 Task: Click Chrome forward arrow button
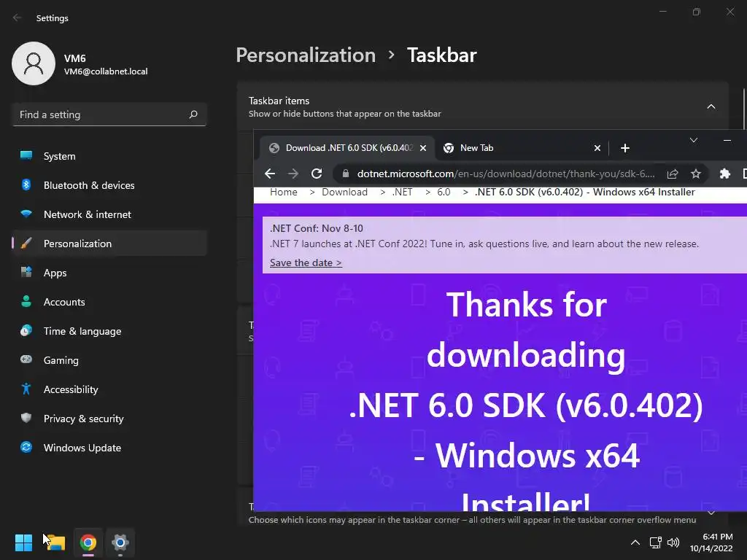click(x=293, y=174)
